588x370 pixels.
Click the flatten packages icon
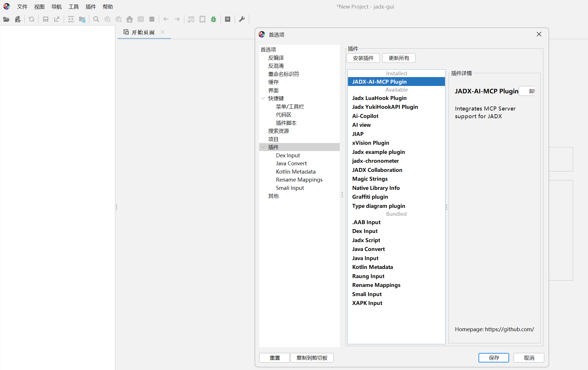tap(82, 19)
